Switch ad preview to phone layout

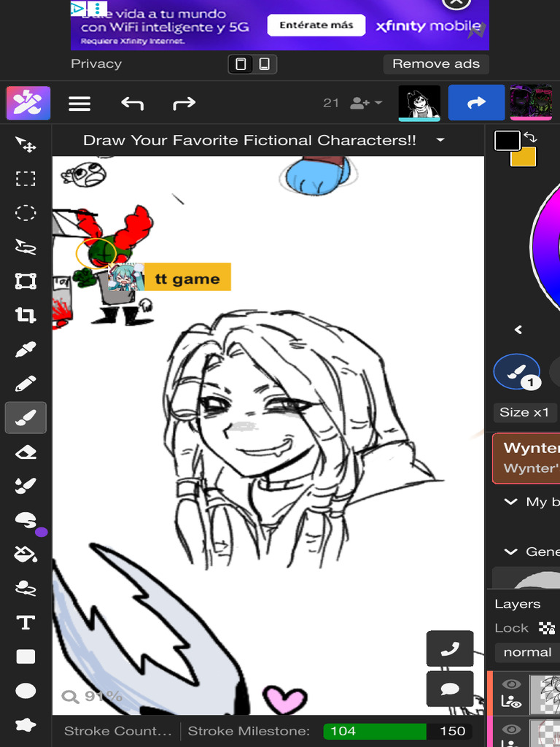[264, 64]
